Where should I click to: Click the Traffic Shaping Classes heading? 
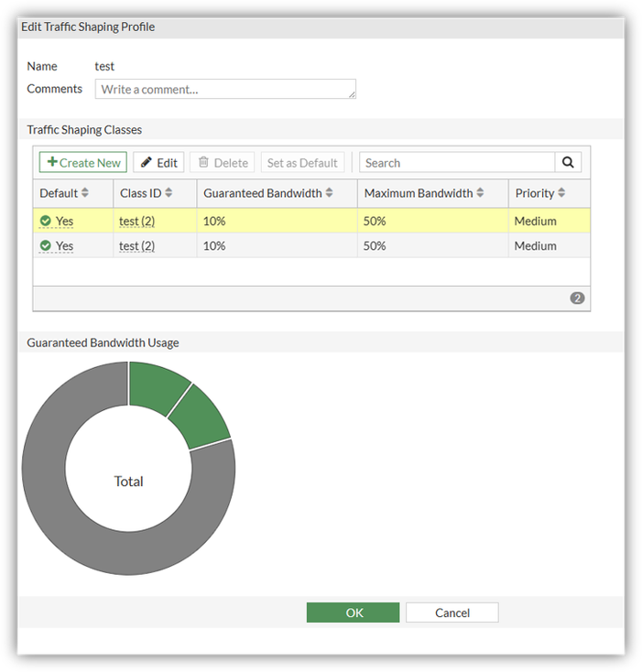point(84,129)
